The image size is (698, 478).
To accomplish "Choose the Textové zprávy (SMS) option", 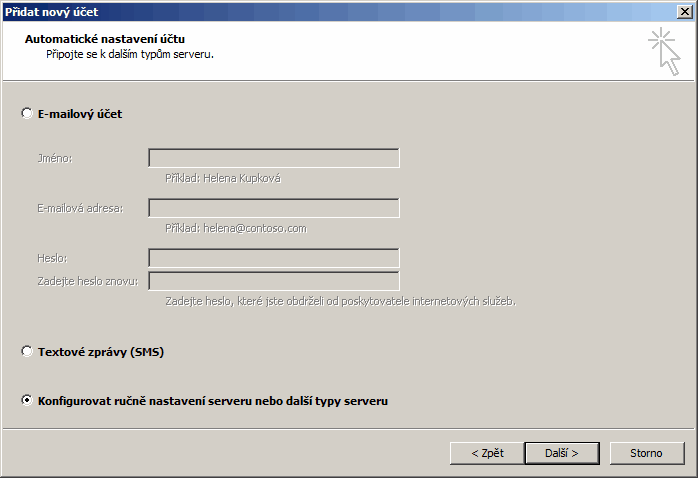I will [x=27, y=352].
